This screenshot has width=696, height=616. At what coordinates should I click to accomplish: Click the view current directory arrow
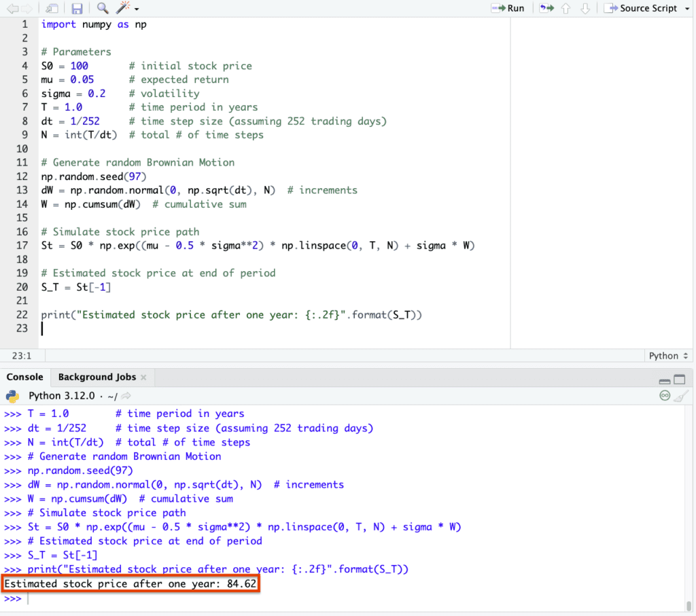click(126, 397)
